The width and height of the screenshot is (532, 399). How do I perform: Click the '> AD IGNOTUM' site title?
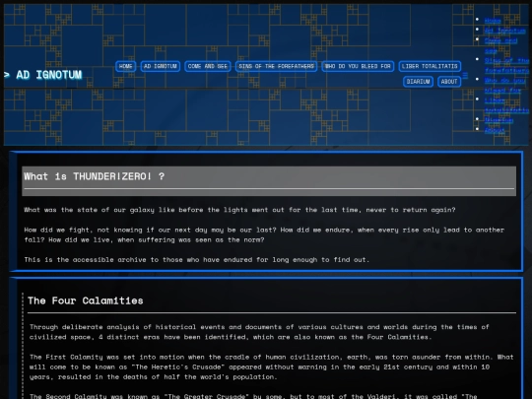point(42,75)
